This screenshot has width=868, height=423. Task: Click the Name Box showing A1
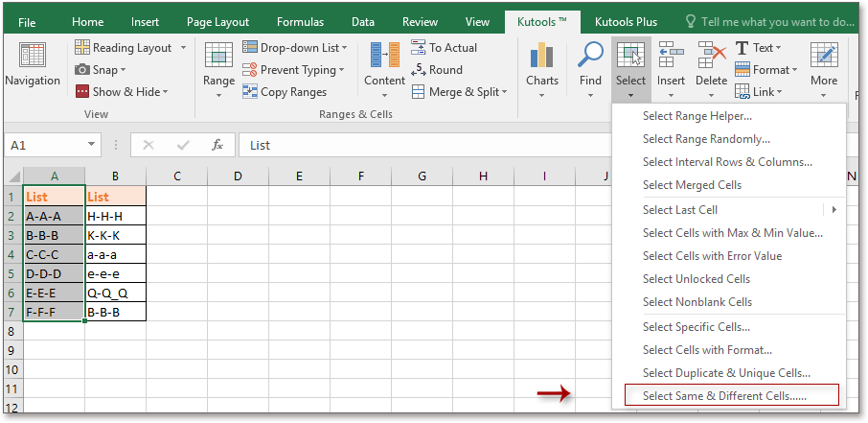tap(53, 145)
